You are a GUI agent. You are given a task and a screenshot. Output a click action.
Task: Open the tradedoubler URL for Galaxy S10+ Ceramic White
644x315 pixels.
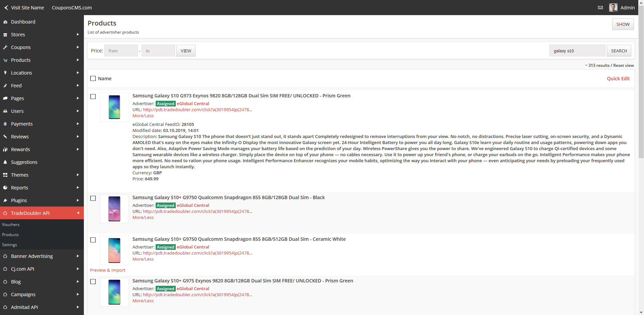point(198,253)
